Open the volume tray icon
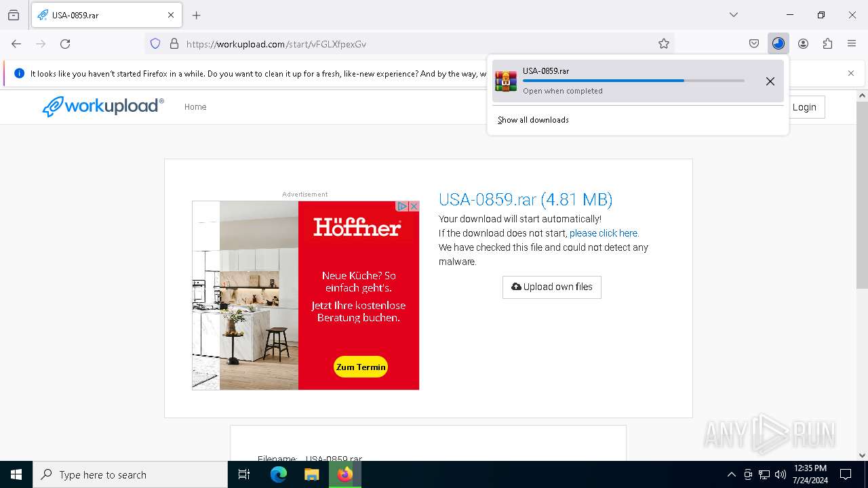The height and width of the screenshot is (488, 868). pos(781,474)
